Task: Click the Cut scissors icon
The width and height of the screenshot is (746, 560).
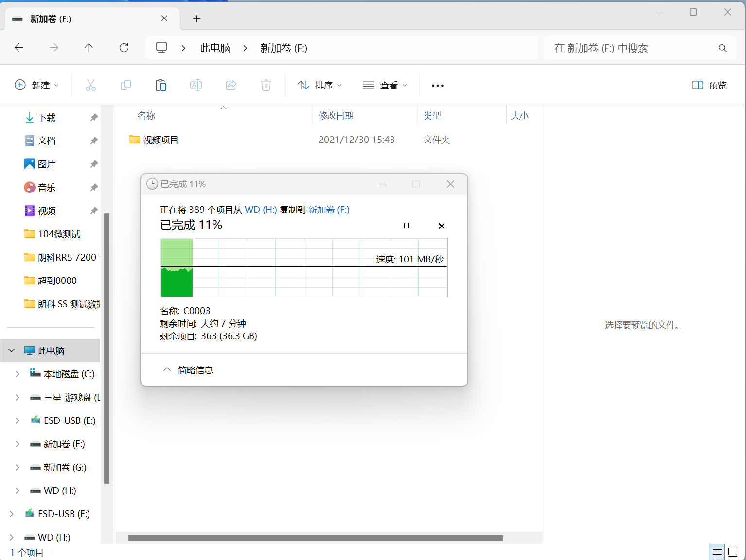Action: [x=90, y=86]
